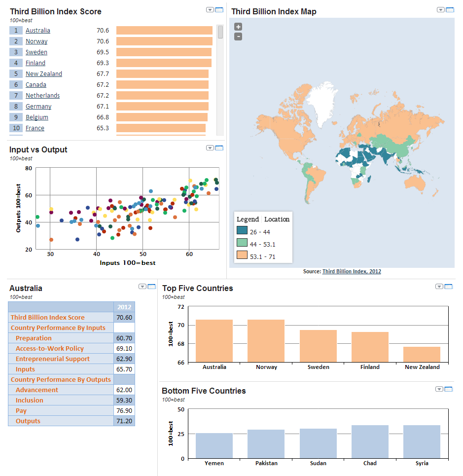Screen dimensions: 463x476
Task: Open the Index Score panel dropdown menu
Action: 210,10
